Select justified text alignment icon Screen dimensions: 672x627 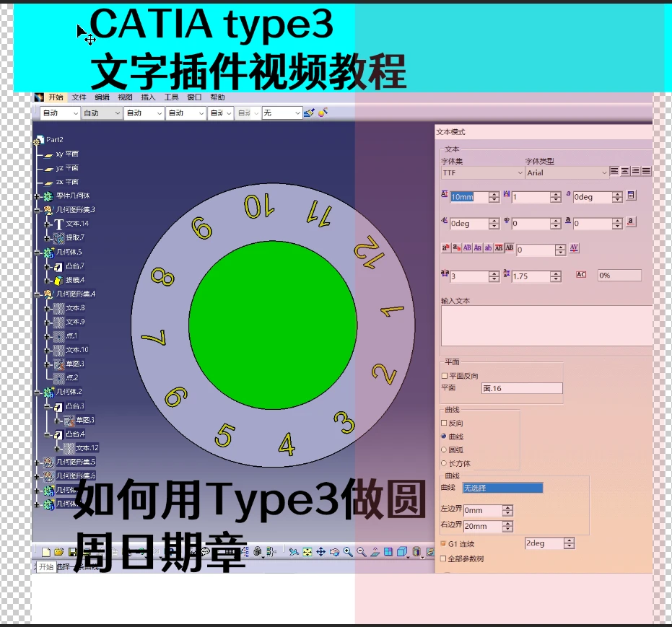coord(646,171)
